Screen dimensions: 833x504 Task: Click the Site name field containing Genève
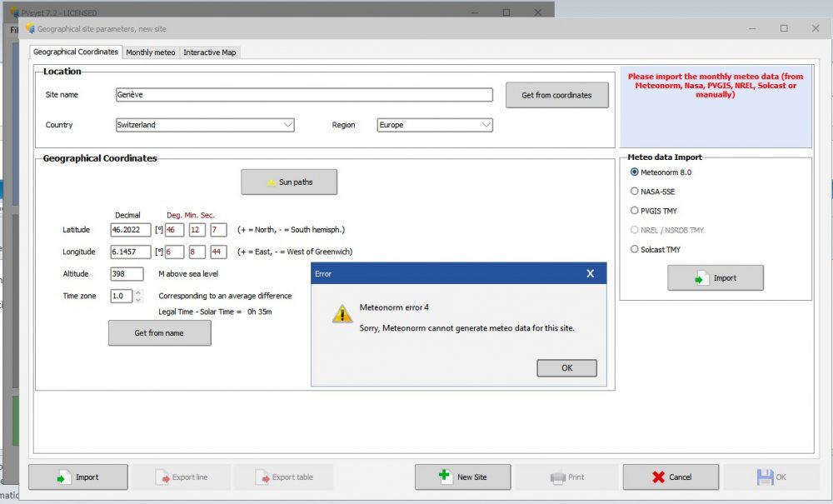point(304,95)
